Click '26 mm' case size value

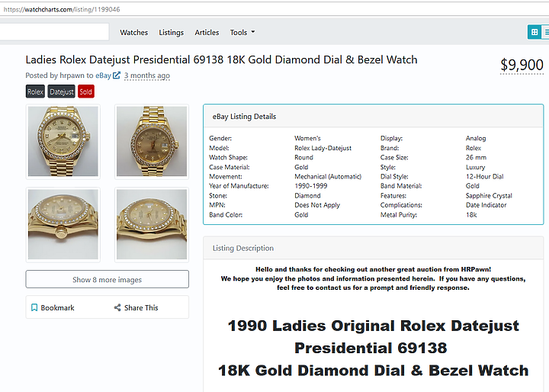click(476, 157)
